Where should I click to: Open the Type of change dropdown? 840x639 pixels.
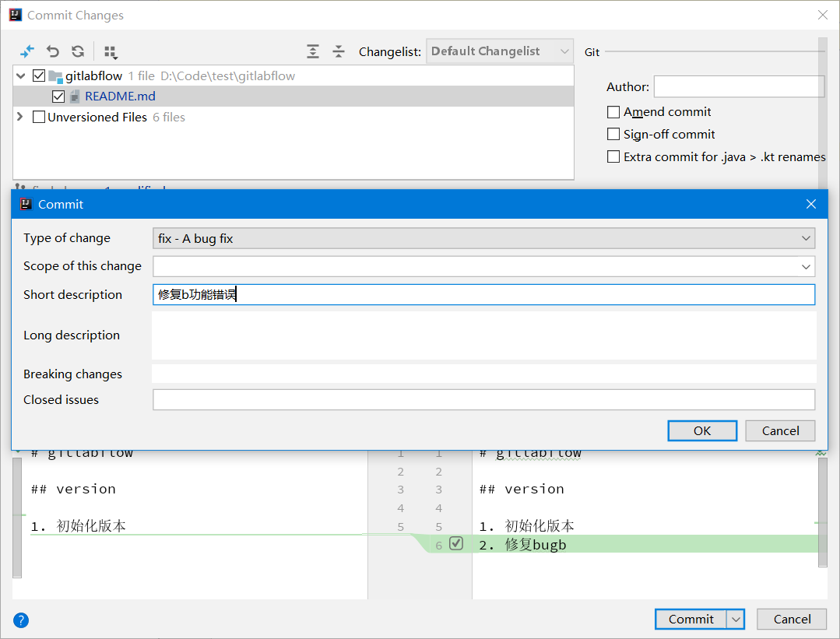tap(483, 239)
